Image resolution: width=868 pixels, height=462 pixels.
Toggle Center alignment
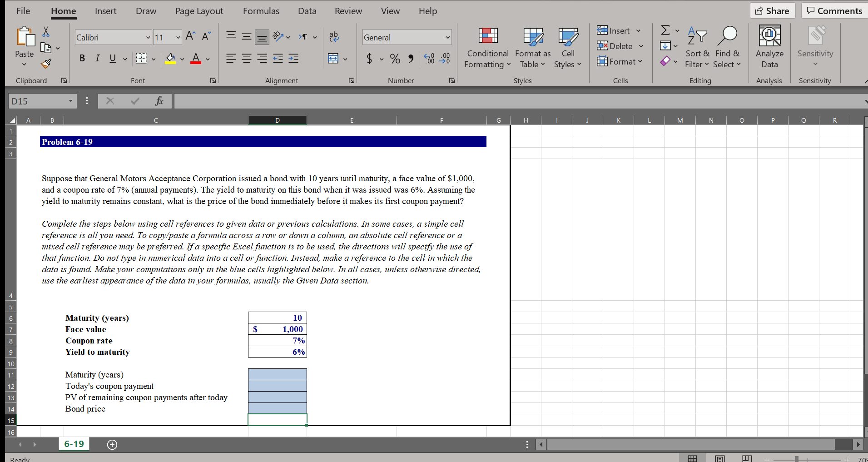247,59
